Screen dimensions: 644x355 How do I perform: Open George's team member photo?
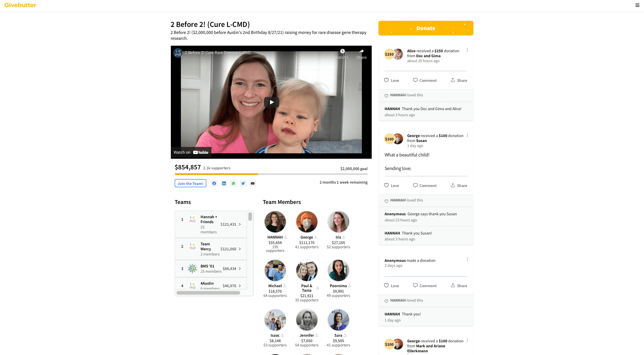[306, 222]
